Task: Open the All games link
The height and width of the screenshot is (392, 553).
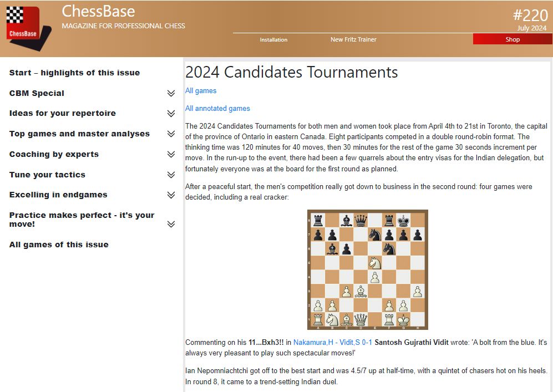Action: tap(201, 91)
